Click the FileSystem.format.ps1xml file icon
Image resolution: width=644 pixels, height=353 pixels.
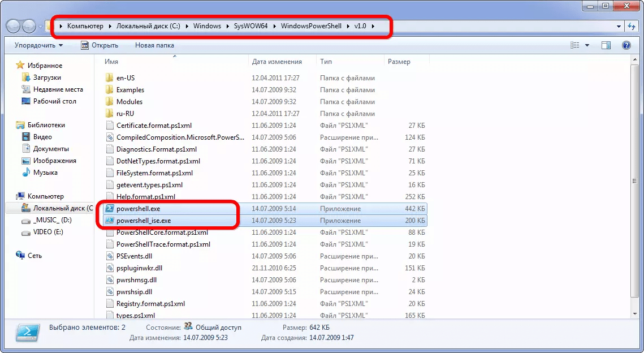coord(109,173)
